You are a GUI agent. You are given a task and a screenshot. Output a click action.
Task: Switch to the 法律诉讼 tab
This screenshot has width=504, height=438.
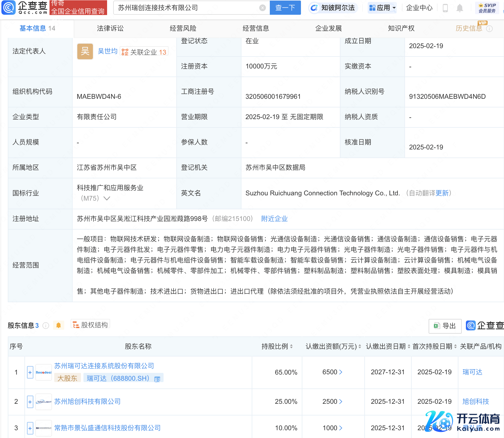(x=110, y=28)
